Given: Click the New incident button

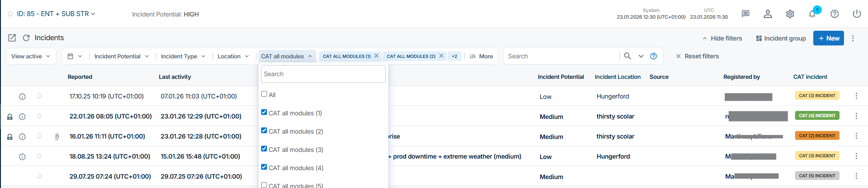Looking at the screenshot, I should pyautogui.click(x=828, y=38).
